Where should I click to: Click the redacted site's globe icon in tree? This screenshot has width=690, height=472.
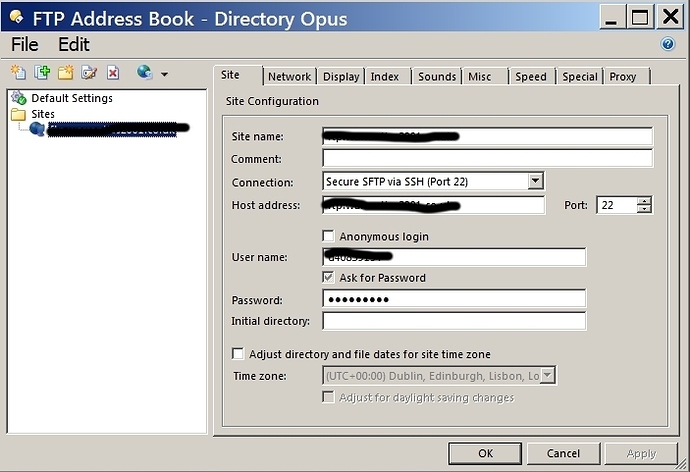pyautogui.click(x=37, y=129)
